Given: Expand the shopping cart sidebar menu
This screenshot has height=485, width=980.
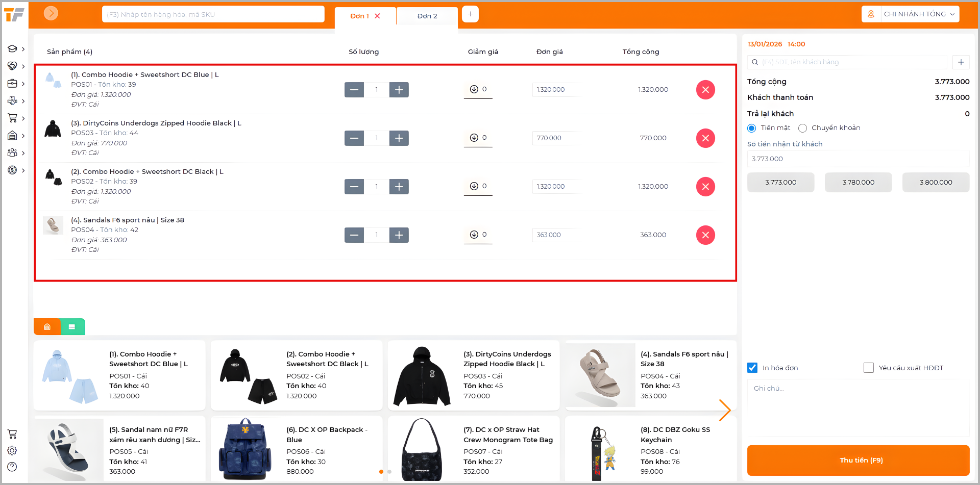Looking at the screenshot, I should point(16,118).
